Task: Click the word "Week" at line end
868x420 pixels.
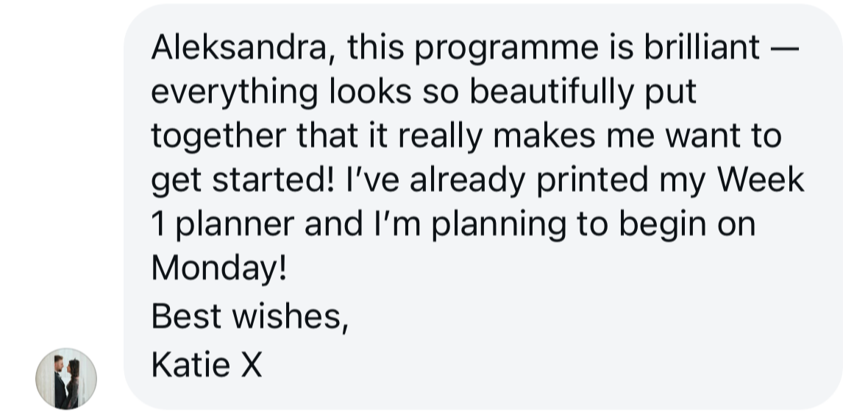Action: coord(761,179)
